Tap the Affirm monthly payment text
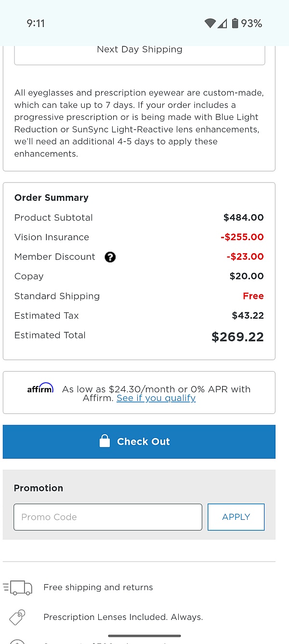 156,389
